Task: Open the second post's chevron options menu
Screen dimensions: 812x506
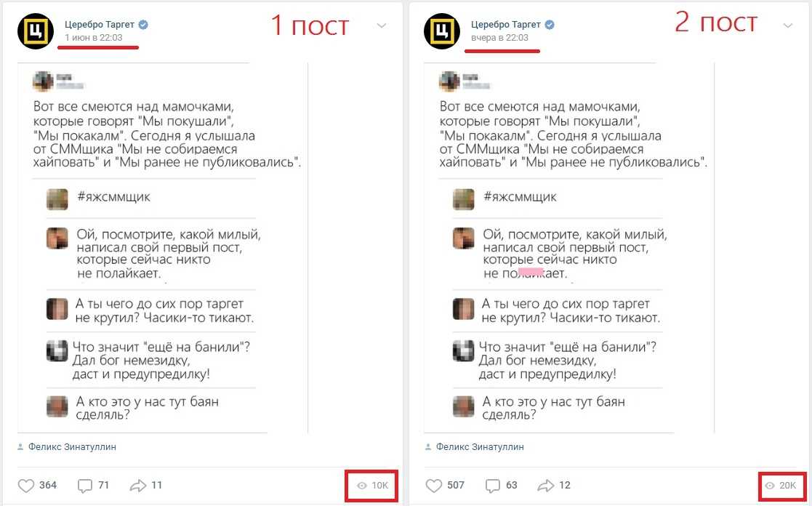Action: (788, 26)
